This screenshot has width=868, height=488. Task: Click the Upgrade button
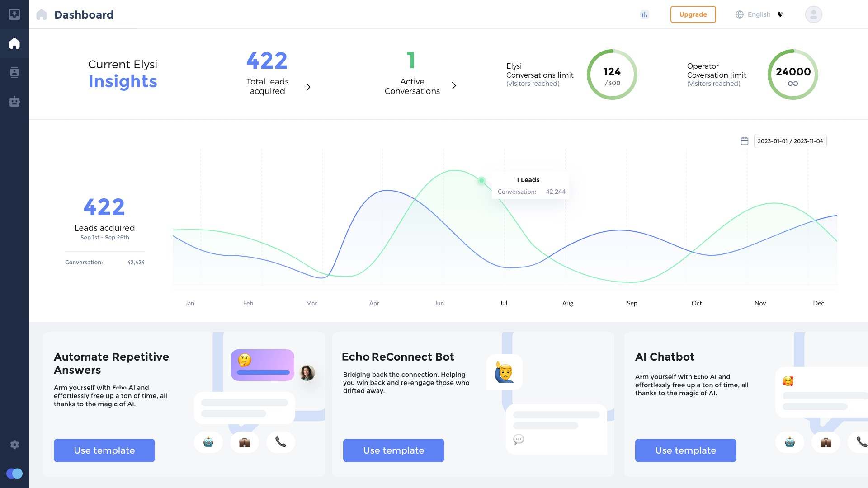pos(693,14)
